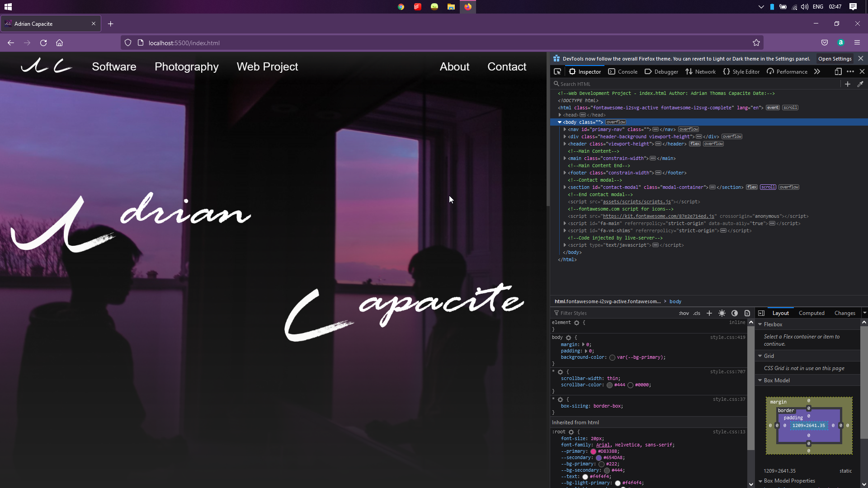
Task: Go to Firefox home page
Action: [x=59, y=43]
